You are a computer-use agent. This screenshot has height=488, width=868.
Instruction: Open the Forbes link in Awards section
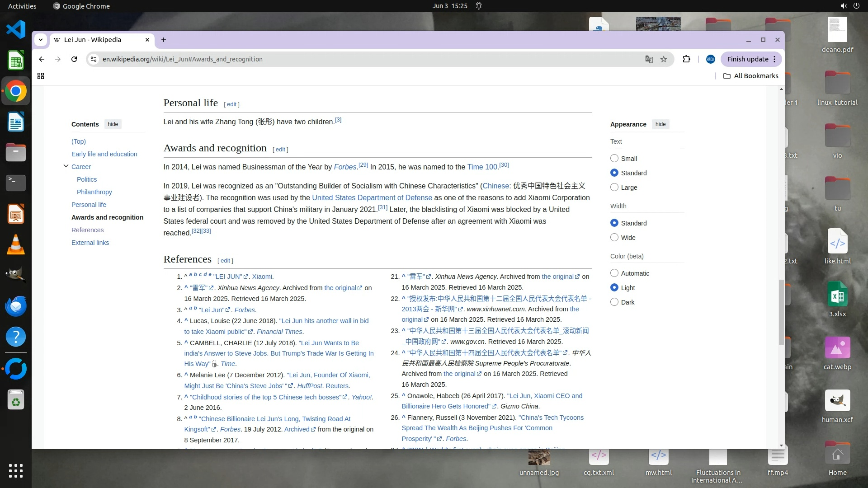click(x=345, y=167)
